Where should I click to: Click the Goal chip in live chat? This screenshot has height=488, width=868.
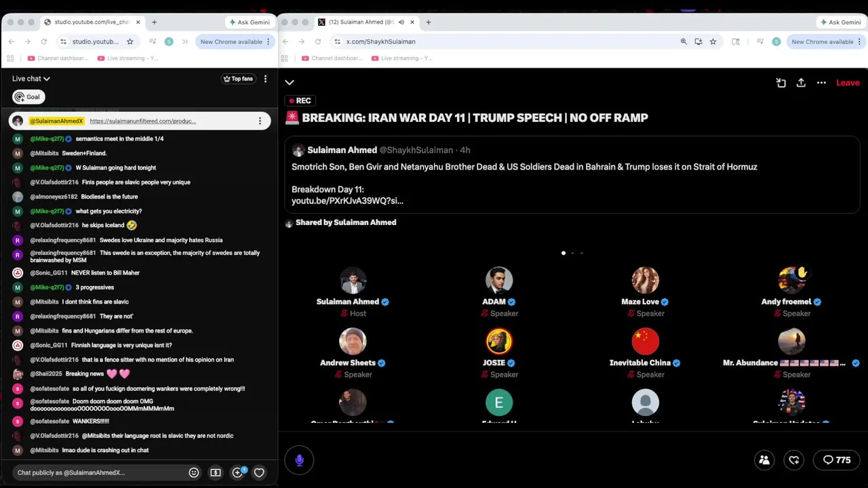[x=28, y=97]
